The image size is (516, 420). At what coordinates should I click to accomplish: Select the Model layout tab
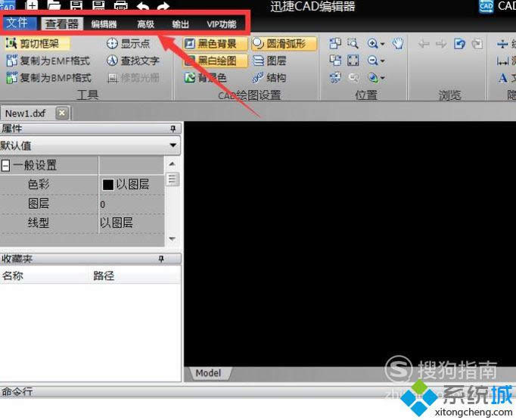click(x=209, y=373)
